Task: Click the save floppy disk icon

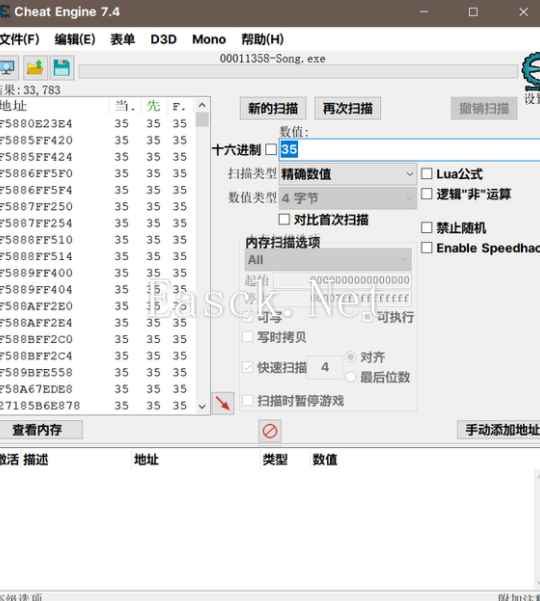Action: click(62, 68)
